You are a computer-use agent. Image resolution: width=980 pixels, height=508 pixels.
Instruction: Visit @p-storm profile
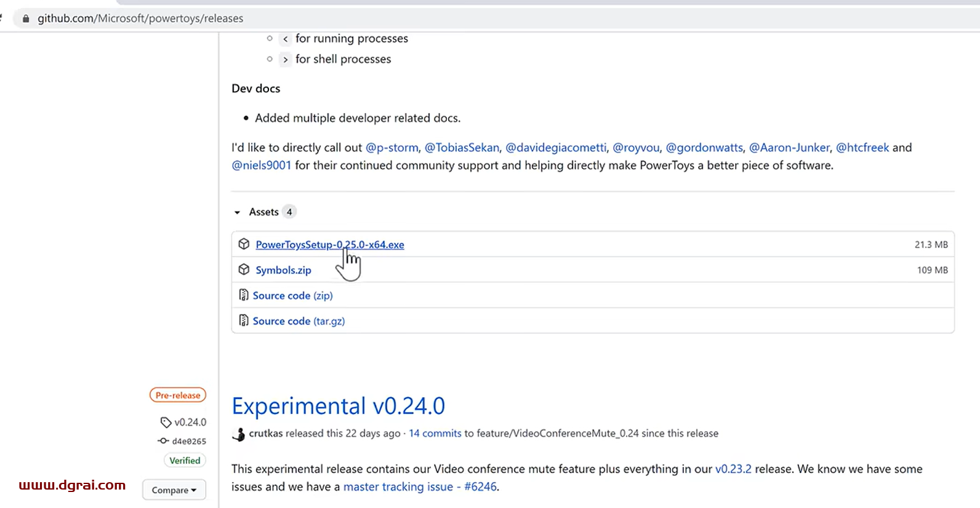coord(392,148)
